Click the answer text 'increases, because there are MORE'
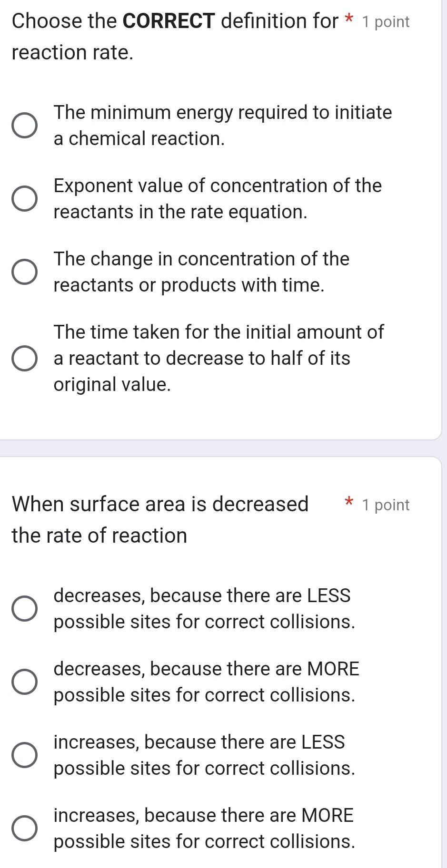 [x=203, y=815]
